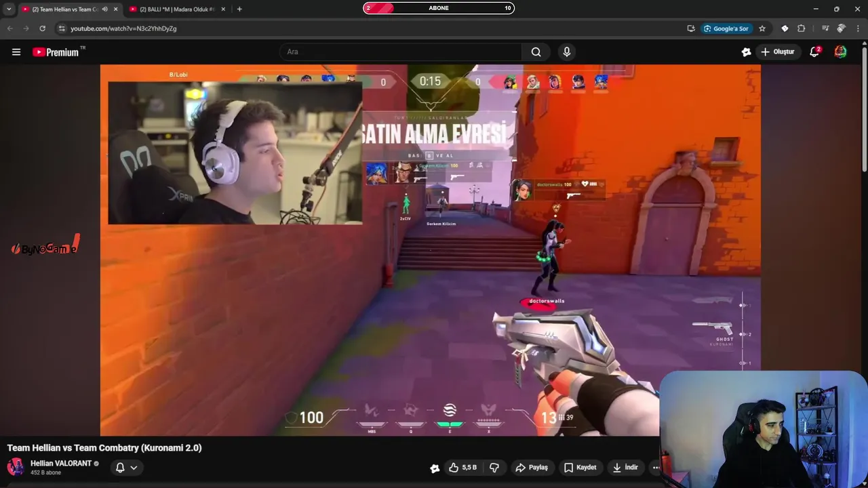This screenshot has height=488, width=868.
Task: Open the media control playlist icon
Action: click(x=825, y=28)
